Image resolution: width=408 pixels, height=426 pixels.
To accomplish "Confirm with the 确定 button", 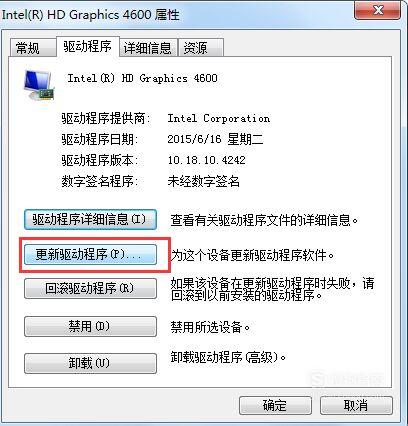I will coord(275,406).
